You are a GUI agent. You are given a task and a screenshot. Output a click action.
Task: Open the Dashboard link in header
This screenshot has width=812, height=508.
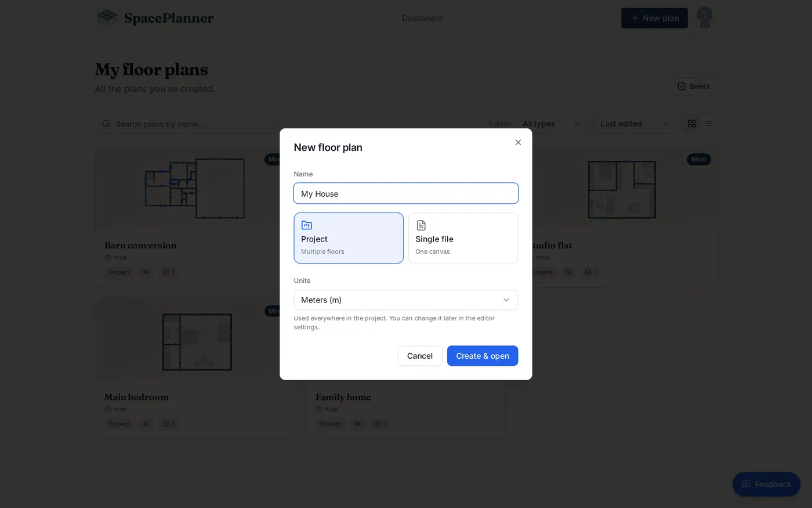click(x=422, y=18)
